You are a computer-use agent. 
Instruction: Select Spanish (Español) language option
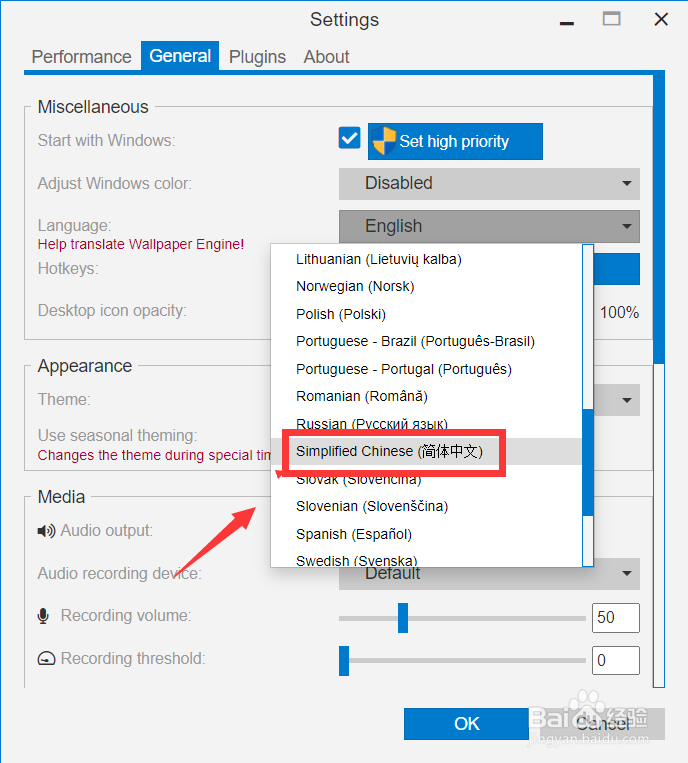coord(426,534)
